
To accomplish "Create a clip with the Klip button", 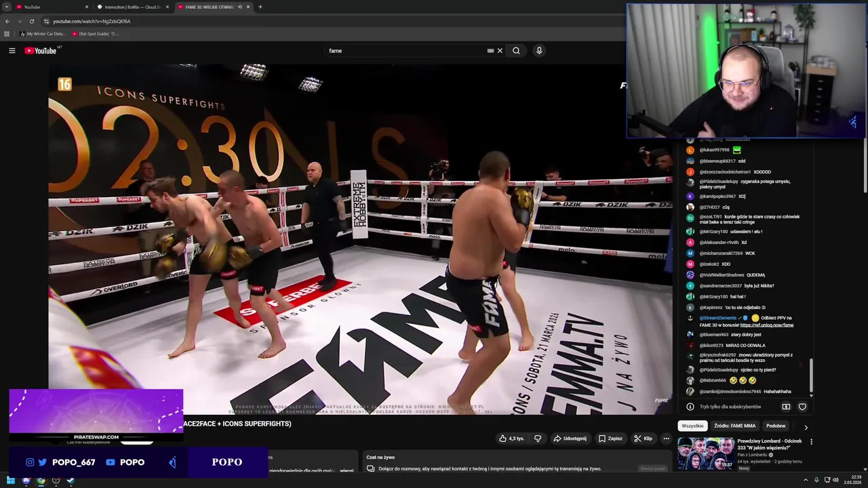I will click(x=643, y=439).
